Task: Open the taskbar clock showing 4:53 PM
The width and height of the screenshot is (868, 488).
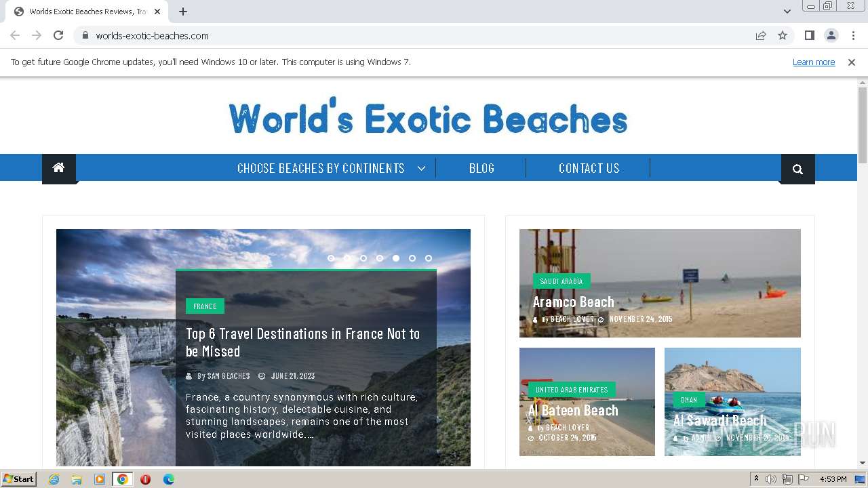Action: click(x=833, y=479)
